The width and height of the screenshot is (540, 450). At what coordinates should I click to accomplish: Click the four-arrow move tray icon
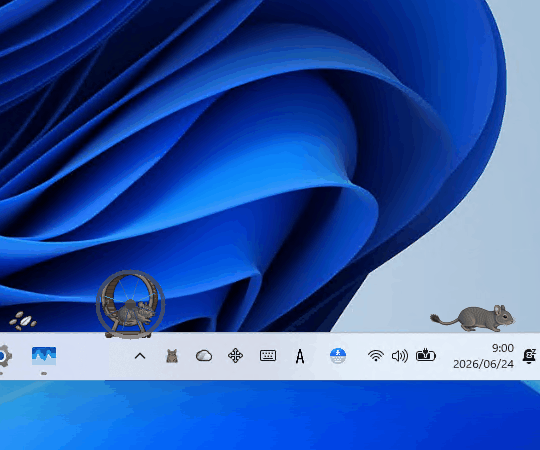[236, 356]
